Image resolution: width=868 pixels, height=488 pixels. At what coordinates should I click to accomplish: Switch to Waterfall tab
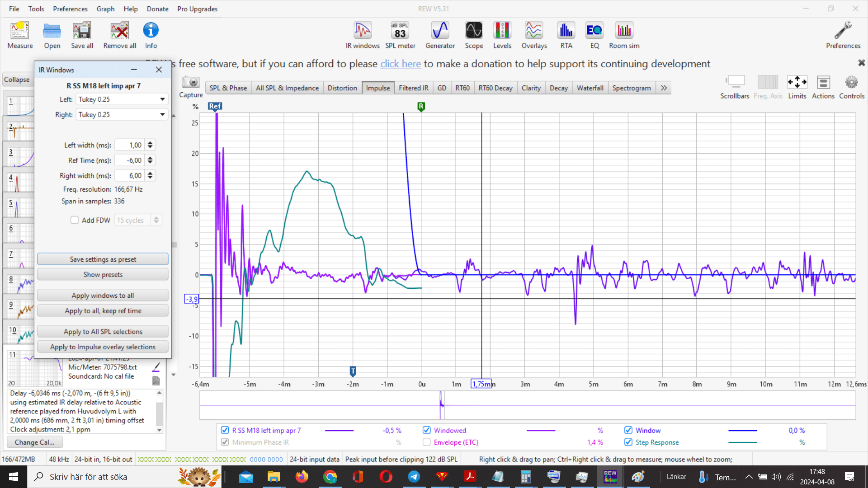tap(590, 88)
